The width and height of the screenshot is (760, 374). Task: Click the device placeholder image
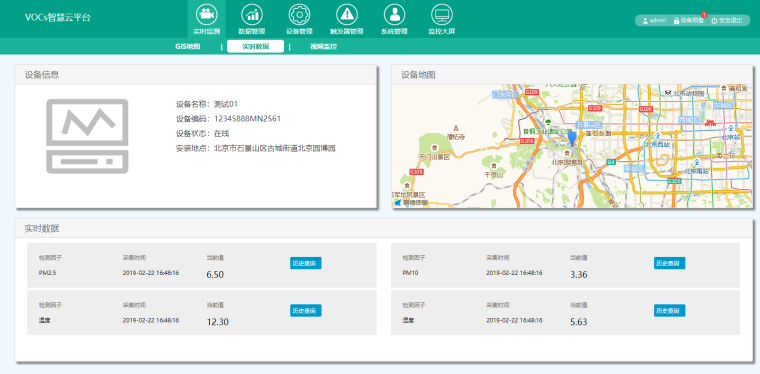[x=87, y=136]
